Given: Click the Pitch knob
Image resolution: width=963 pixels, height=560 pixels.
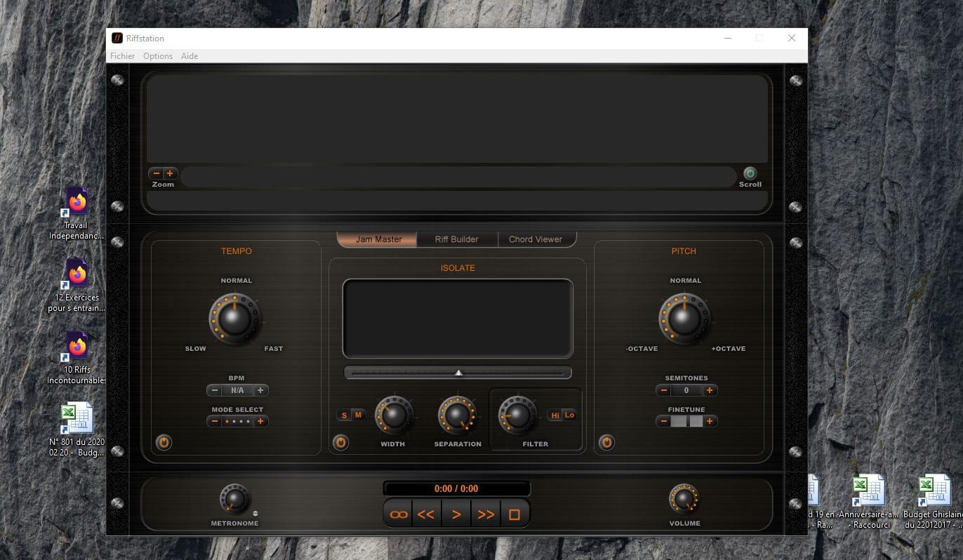Looking at the screenshot, I should tap(684, 319).
